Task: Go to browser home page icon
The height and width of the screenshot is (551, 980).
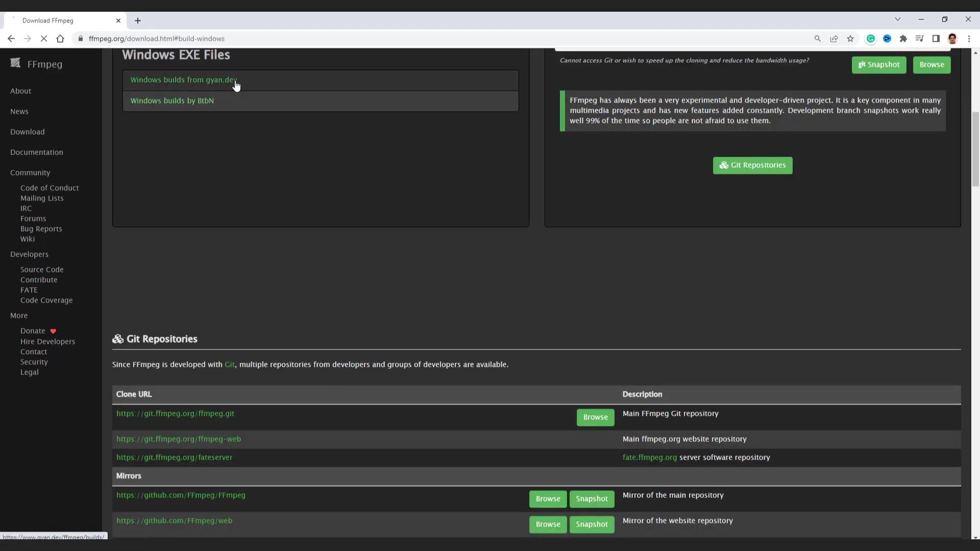Action: [x=60, y=39]
